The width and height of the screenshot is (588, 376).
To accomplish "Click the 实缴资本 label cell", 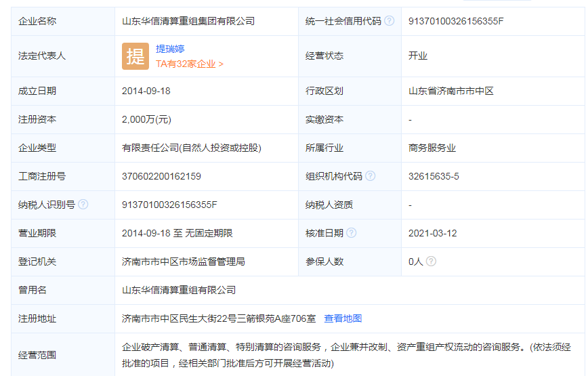I will (x=350, y=119).
